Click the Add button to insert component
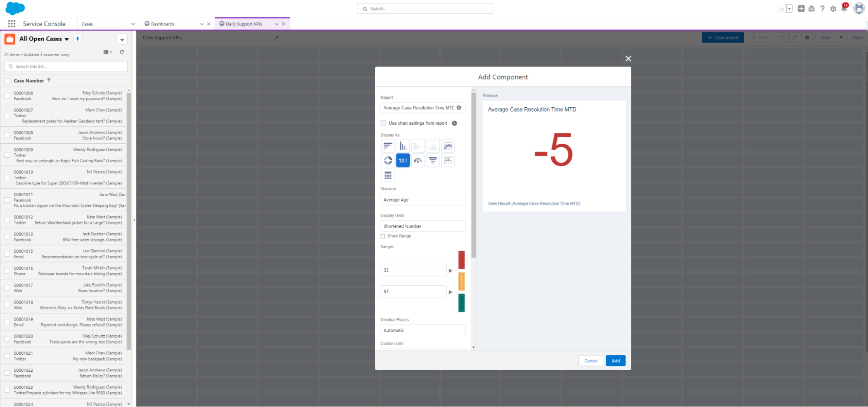868x407 pixels. coord(615,361)
